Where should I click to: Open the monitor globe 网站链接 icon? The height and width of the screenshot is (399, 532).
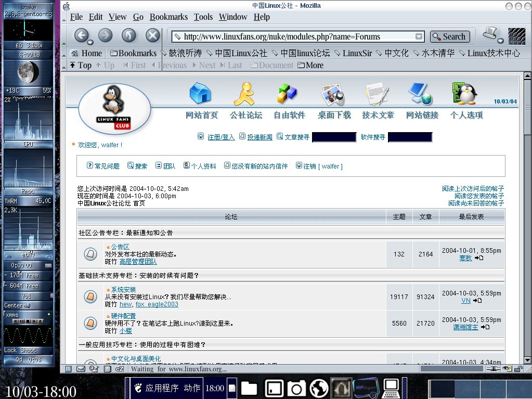[x=420, y=93]
